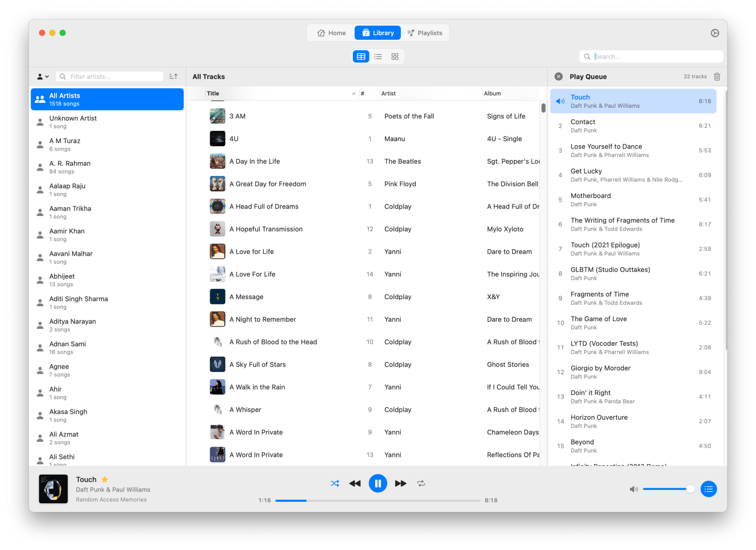The image size is (756, 550).
Task: Switch to grid view layout
Action: 395,57
